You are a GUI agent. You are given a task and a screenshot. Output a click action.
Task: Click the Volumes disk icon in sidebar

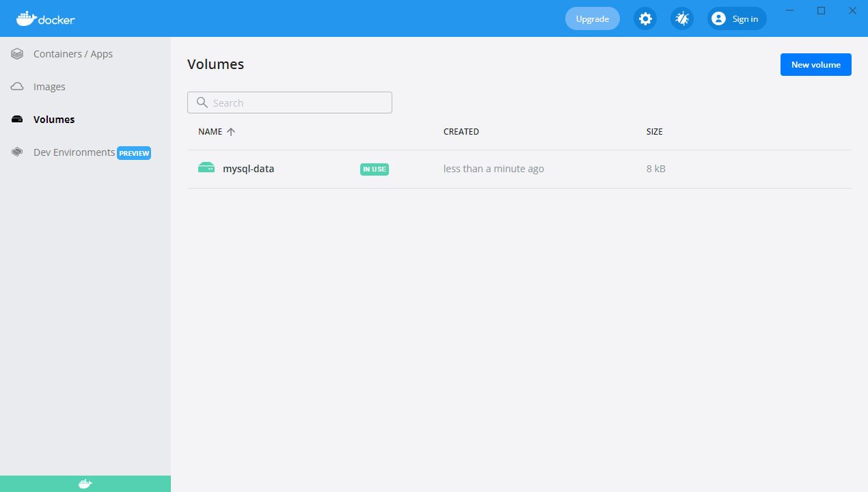pyautogui.click(x=17, y=120)
